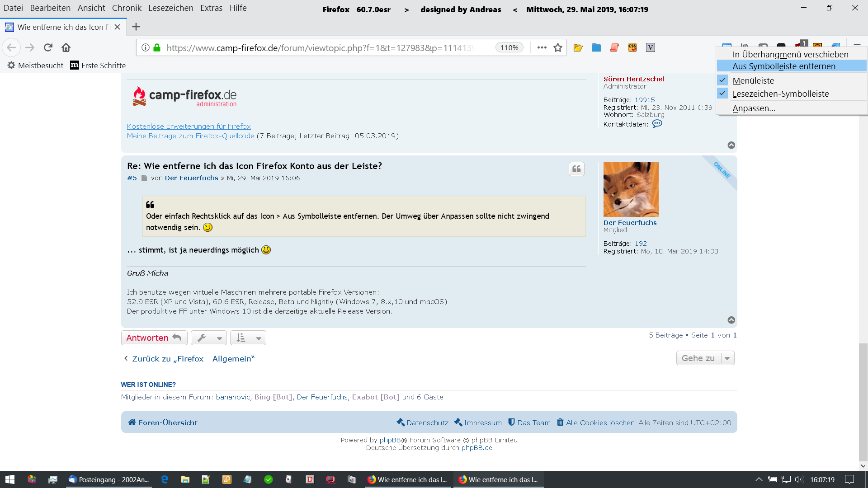The image size is (868, 488).
Task: Open the Lesezeichen menu
Action: coord(170,8)
